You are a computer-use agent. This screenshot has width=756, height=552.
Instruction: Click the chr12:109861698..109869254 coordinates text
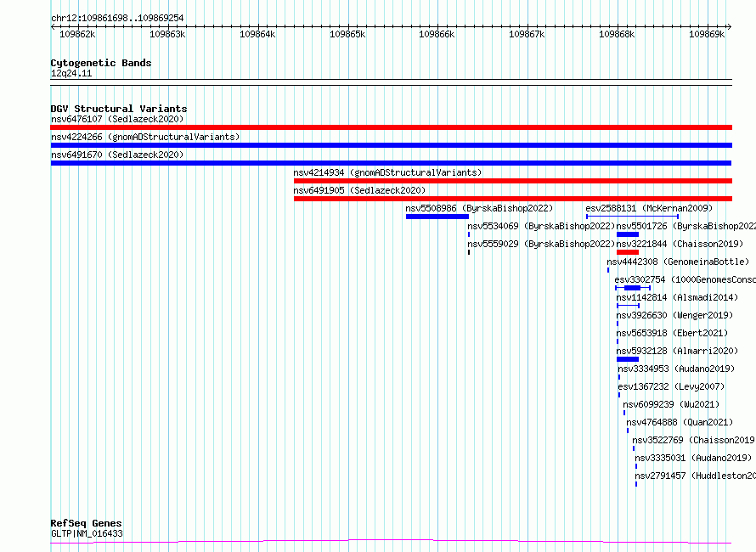pyautogui.click(x=117, y=19)
